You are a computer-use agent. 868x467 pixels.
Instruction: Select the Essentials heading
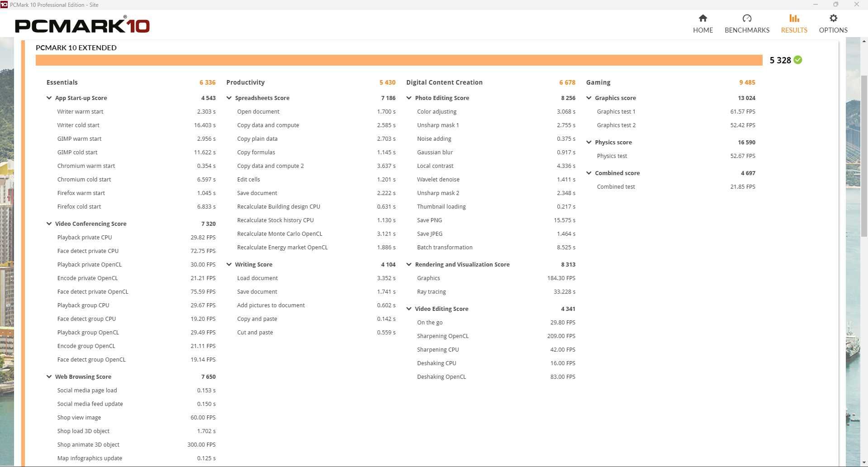pos(62,82)
